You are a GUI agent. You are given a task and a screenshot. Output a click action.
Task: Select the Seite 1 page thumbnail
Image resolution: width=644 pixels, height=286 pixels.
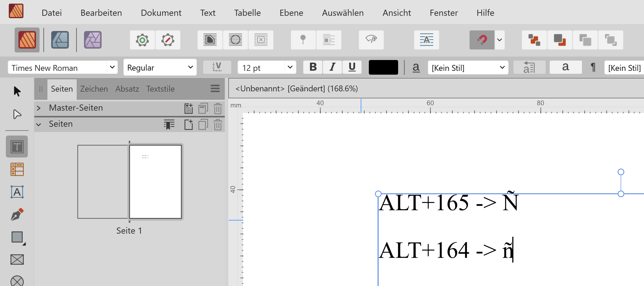155,182
